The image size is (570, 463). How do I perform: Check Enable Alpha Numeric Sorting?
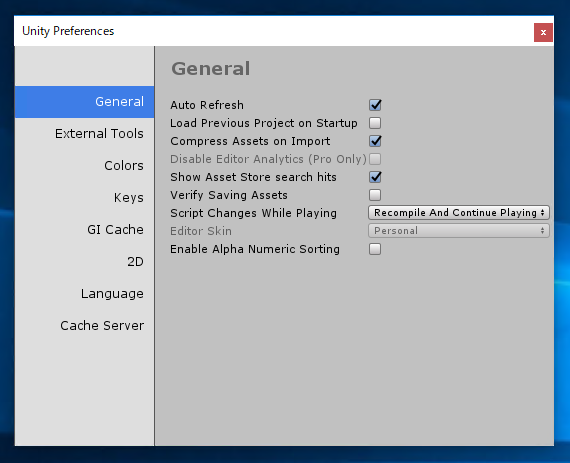coord(375,249)
